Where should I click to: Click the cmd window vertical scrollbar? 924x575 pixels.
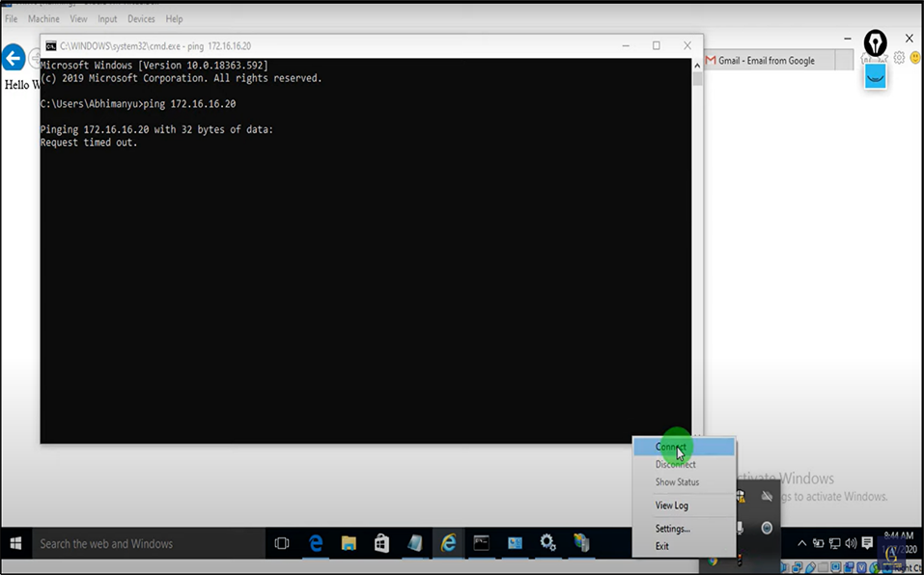coord(697,241)
